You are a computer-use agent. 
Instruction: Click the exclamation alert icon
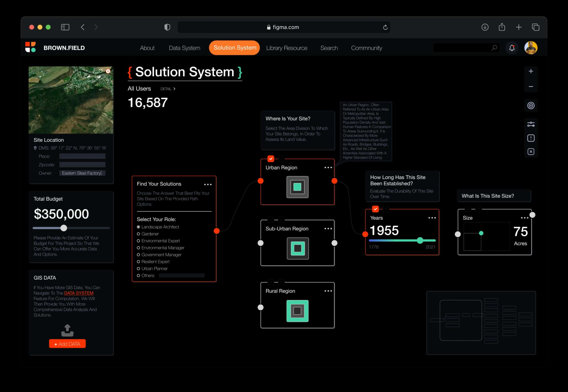pyautogui.click(x=531, y=138)
